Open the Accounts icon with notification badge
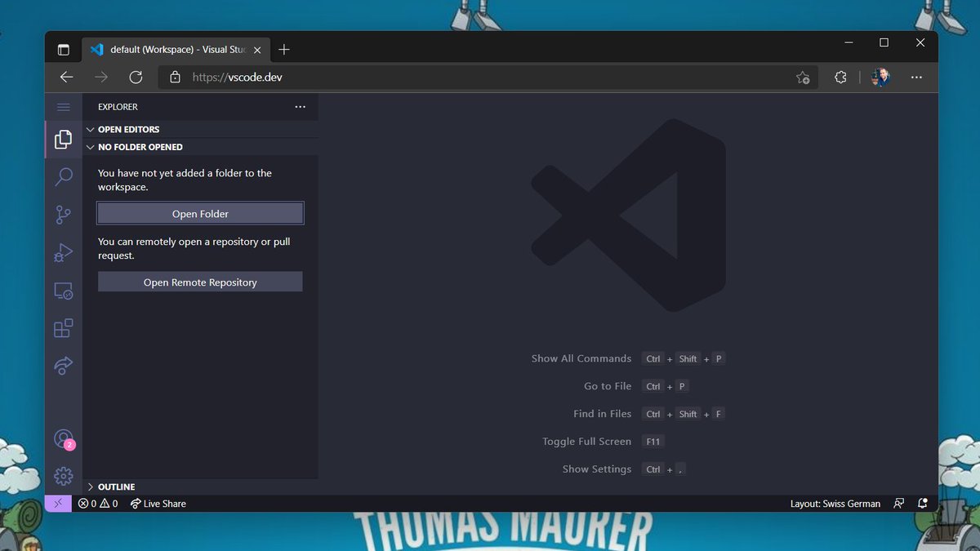 click(x=64, y=438)
